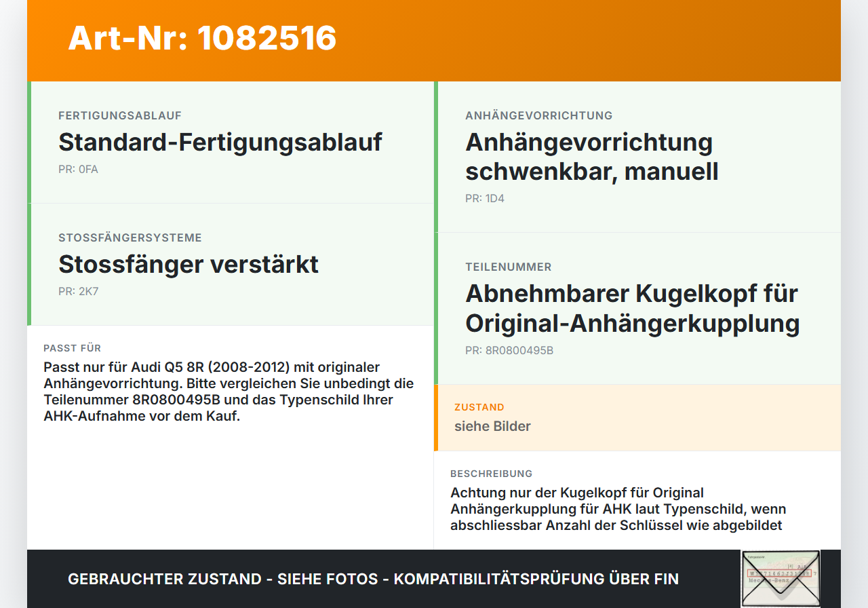Select the Kugelkopf description paragraph
The image size is (868, 608).
pyautogui.click(x=618, y=509)
